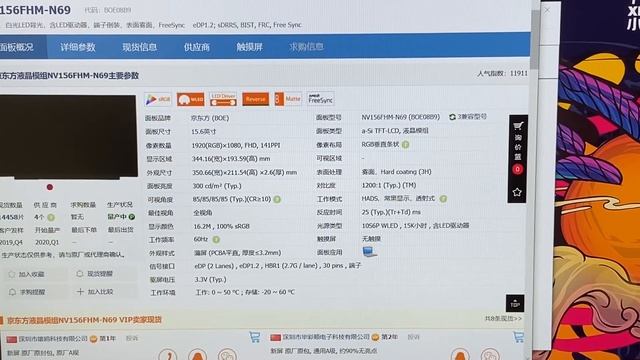The width and height of the screenshot is (640, 360).
Task: Click the NV156FHM-N69 (BOE0889) model value
Action: click(x=401, y=117)
